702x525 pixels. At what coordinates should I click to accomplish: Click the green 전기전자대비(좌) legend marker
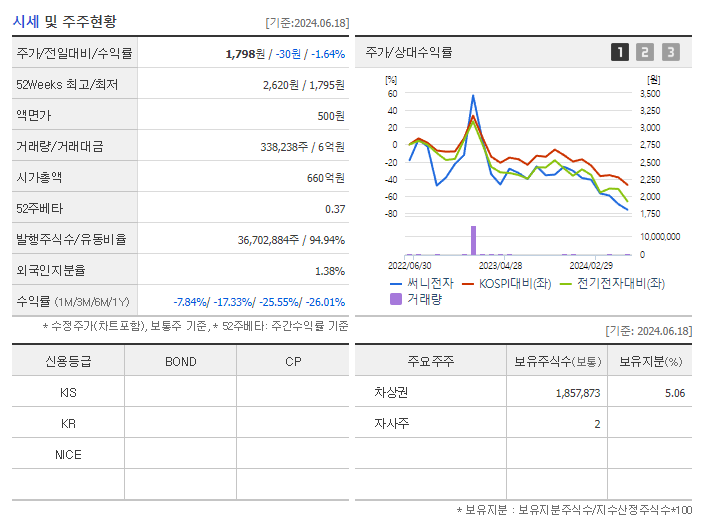pos(566,284)
